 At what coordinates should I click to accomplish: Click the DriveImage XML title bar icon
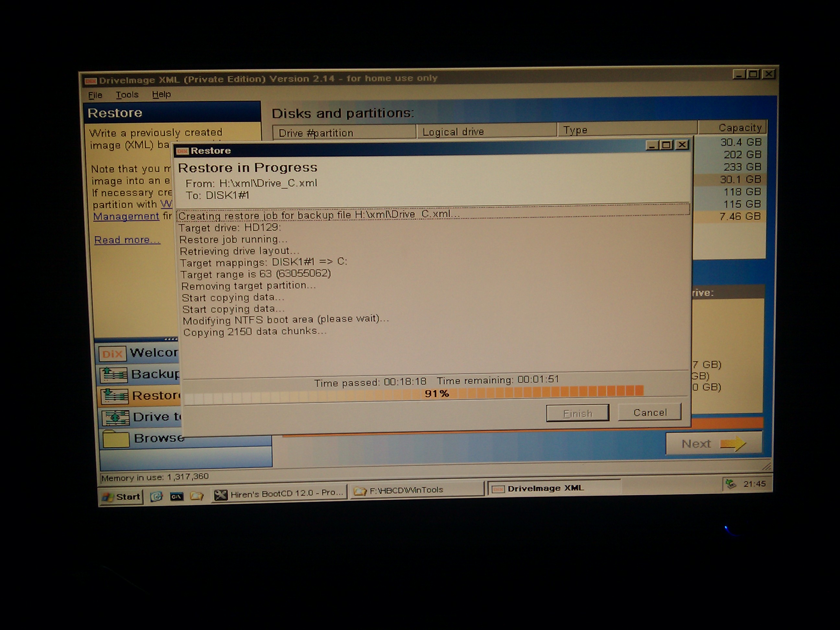point(90,81)
